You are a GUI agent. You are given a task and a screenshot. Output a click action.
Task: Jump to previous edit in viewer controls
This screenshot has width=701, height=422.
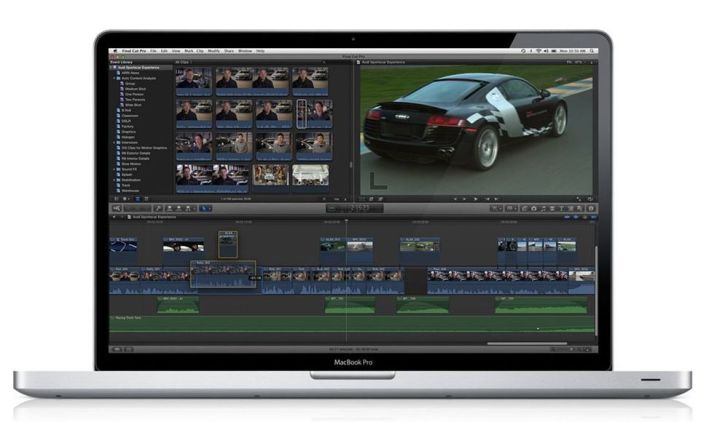455,199
